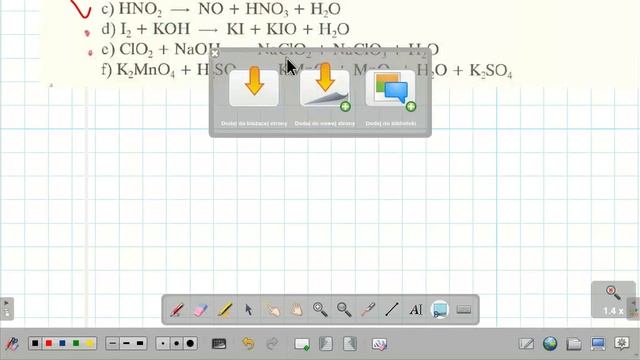Add a new page to the document
Image resolution: width=640 pixels, height=360 pixels.
click(302, 344)
